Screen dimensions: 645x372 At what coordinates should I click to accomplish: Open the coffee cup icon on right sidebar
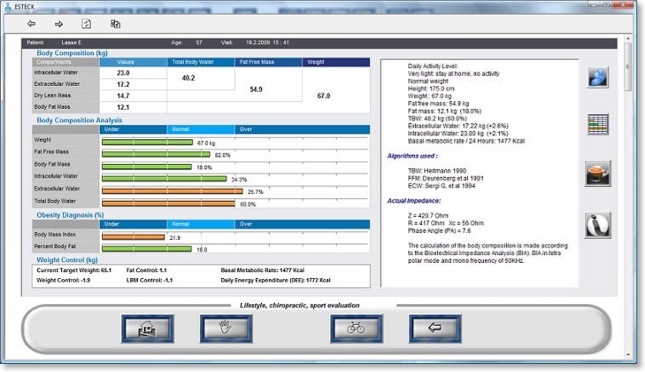(x=598, y=173)
